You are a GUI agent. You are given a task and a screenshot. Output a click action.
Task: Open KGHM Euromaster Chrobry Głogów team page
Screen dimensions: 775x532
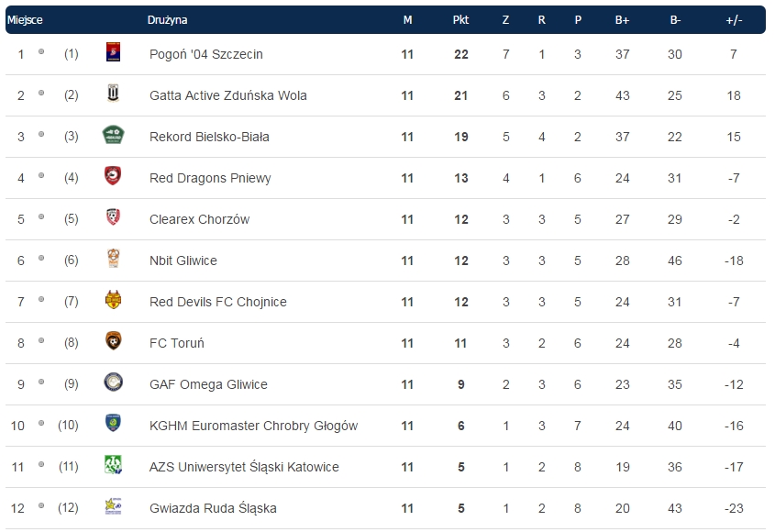(x=253, y=426)
